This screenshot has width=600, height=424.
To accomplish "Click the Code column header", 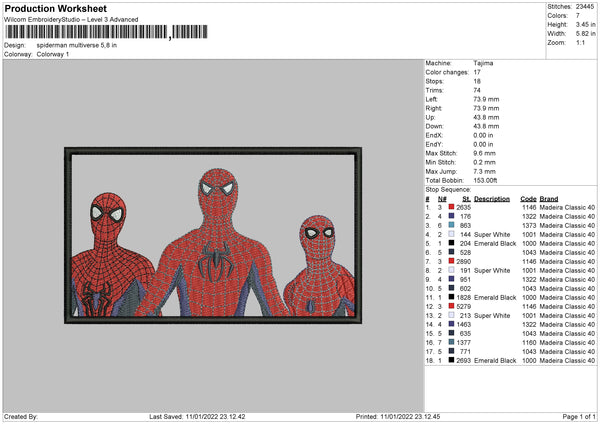I will [x=528, y=198].
